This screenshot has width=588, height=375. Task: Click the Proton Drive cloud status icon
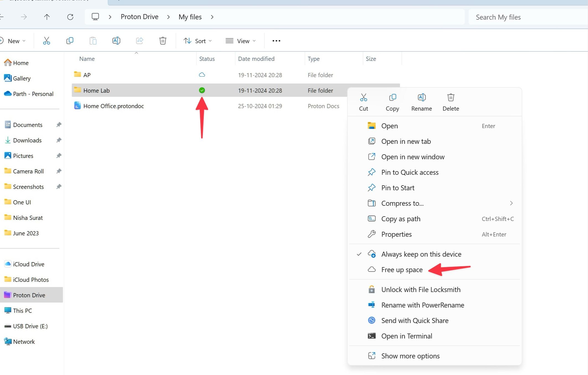(201, 90)
